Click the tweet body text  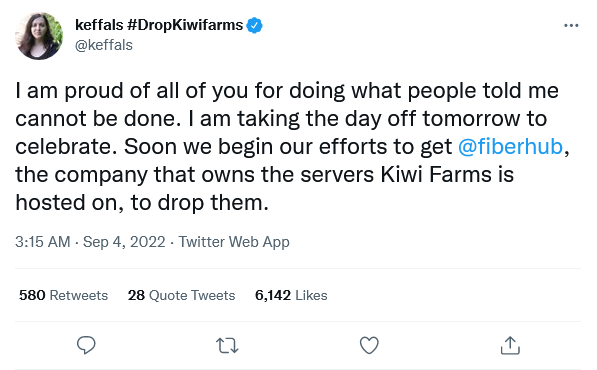(x=292, y=147)
